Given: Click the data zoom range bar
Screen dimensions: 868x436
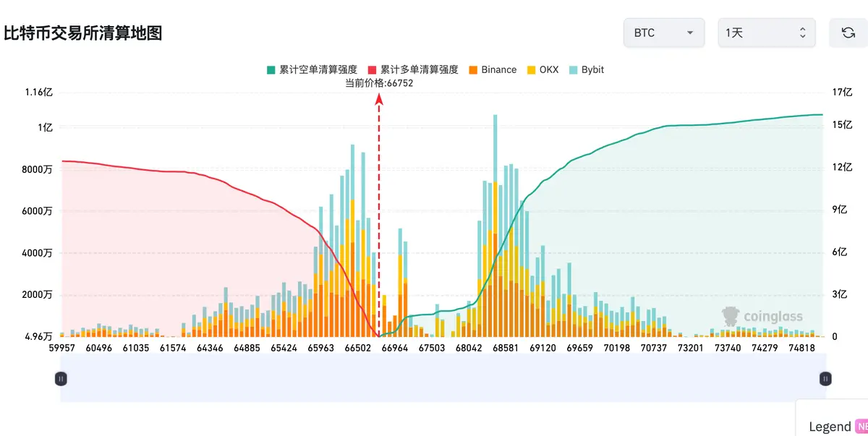Looking at the screenshot, I should pyautogui.click(x=443, y=379).
